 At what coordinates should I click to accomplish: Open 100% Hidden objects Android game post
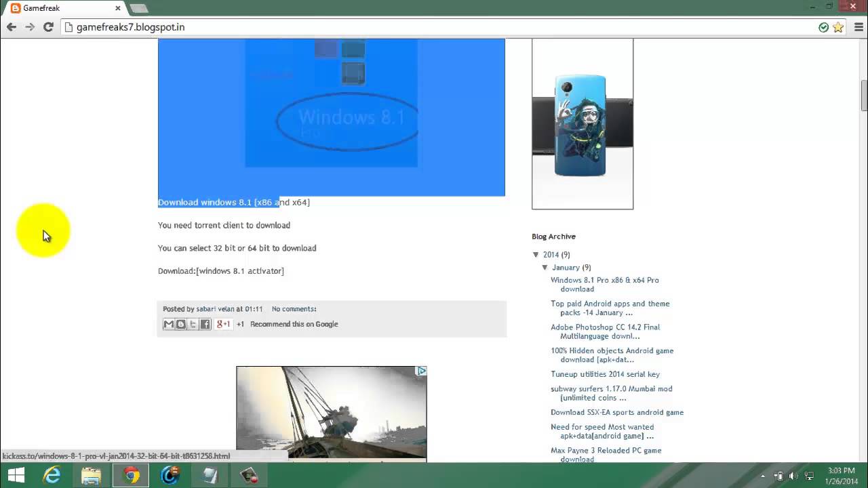pos(612,355)
